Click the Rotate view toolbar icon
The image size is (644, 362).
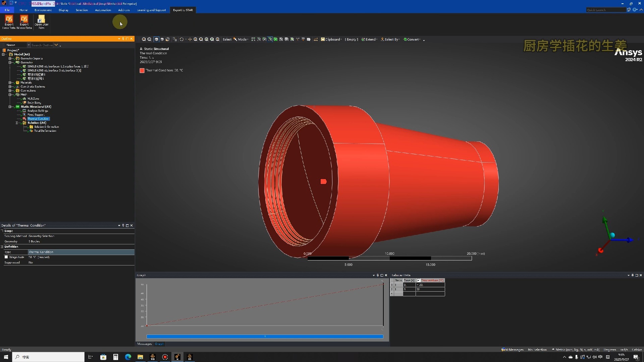(181, 40)
